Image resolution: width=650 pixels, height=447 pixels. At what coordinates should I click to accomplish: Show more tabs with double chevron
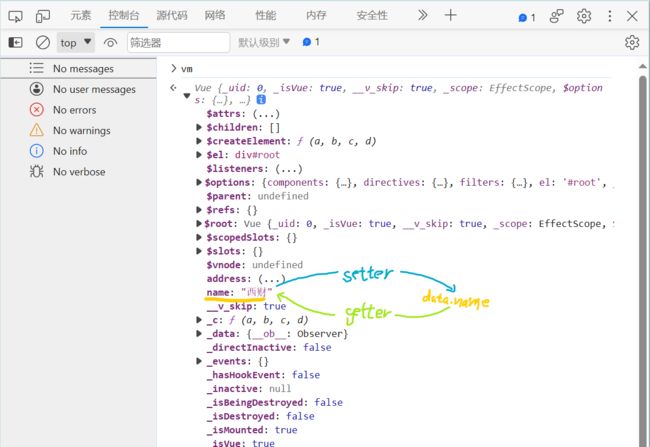422,15
